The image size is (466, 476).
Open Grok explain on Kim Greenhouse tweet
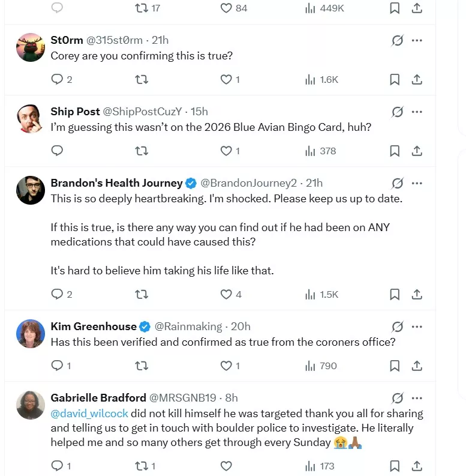(x=397, y=327)
